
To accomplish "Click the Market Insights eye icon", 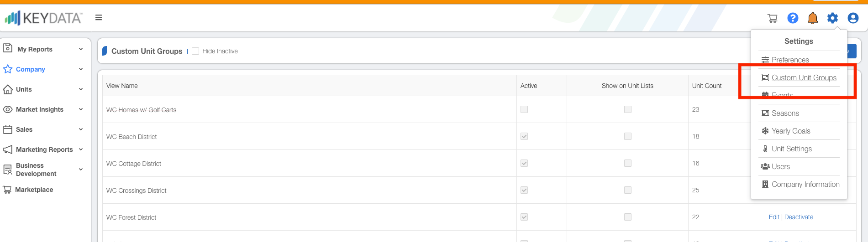I will pos(8,109).
